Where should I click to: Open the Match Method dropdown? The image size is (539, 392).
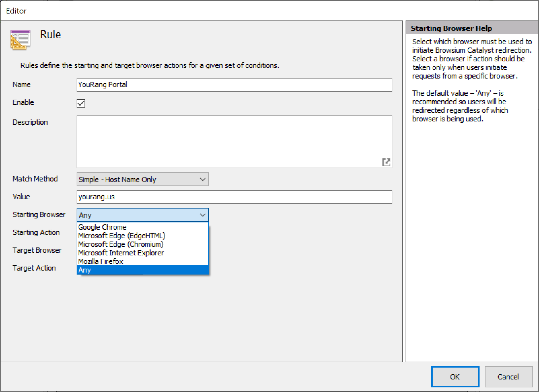click(x=142, y=179)
